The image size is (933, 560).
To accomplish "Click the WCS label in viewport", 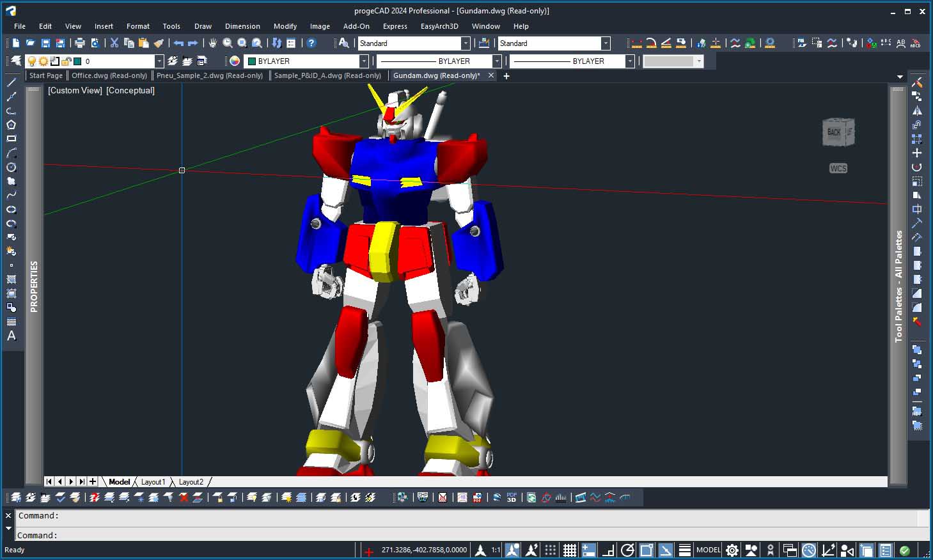I will (838, 169).
